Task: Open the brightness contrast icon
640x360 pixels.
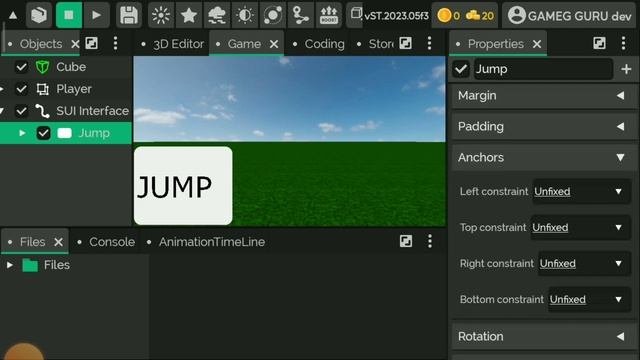Action: click(245, 15)
